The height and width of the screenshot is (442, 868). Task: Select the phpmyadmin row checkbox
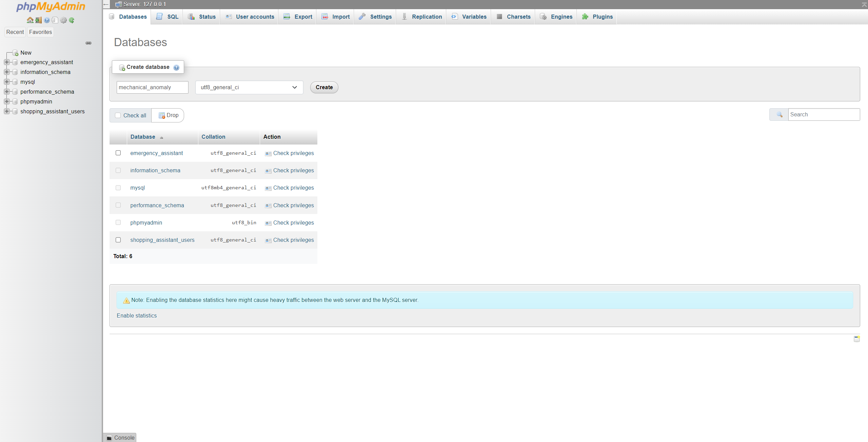coord(118,223)
